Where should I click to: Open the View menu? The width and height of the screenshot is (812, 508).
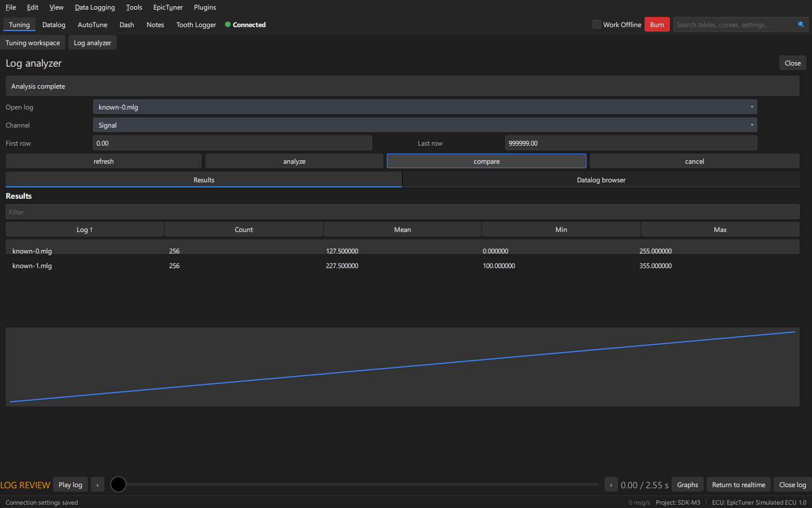pyautogui.click(x=56, y=7)
